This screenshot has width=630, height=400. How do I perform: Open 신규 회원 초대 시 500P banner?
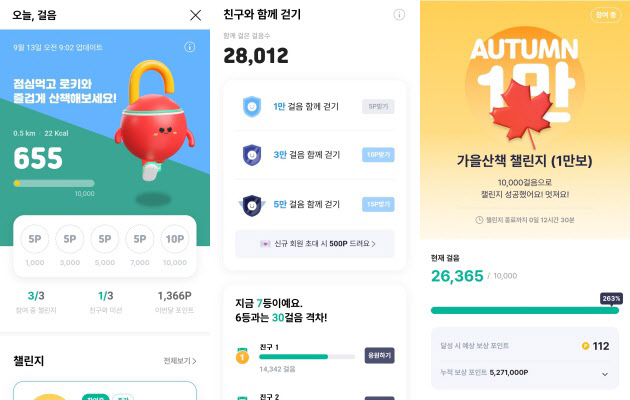point(315,244)
